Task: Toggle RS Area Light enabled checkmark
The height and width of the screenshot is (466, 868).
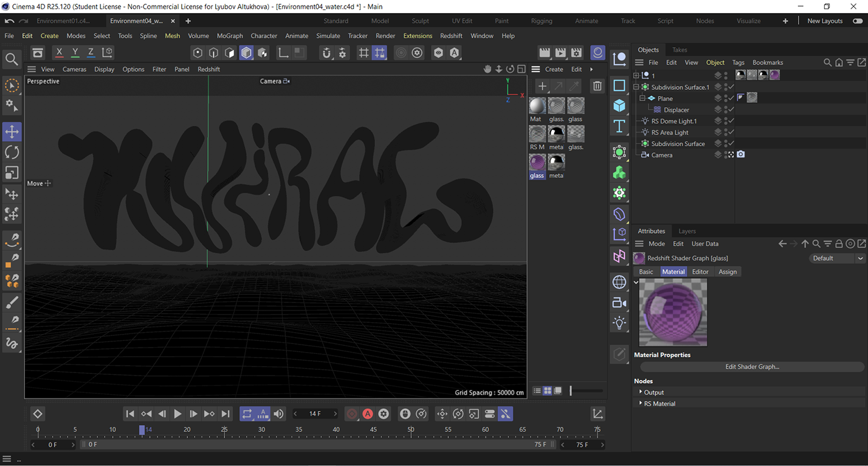Action: pos(731,133)
